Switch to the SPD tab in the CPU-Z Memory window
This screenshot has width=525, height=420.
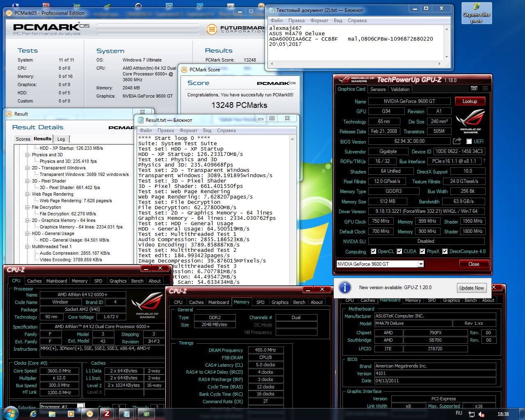260,302
